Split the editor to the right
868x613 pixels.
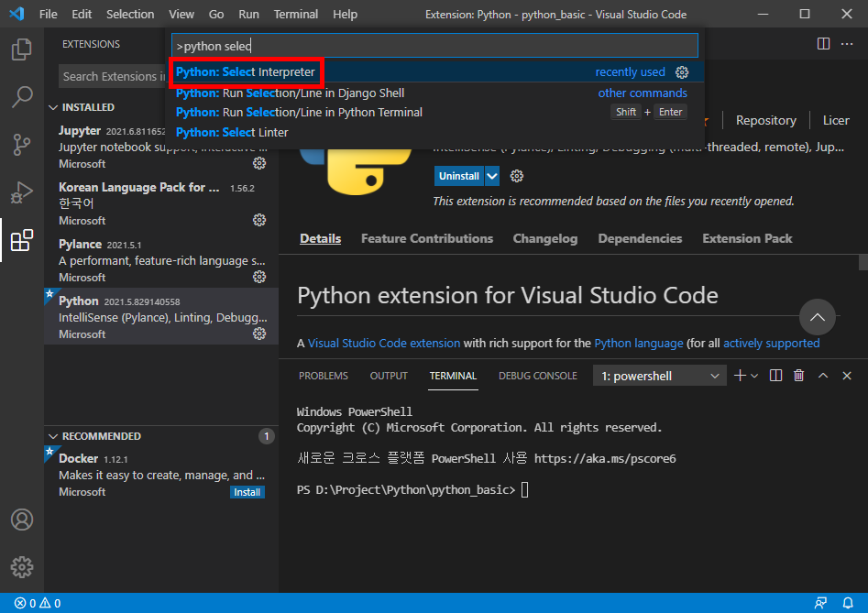point(823,44)
